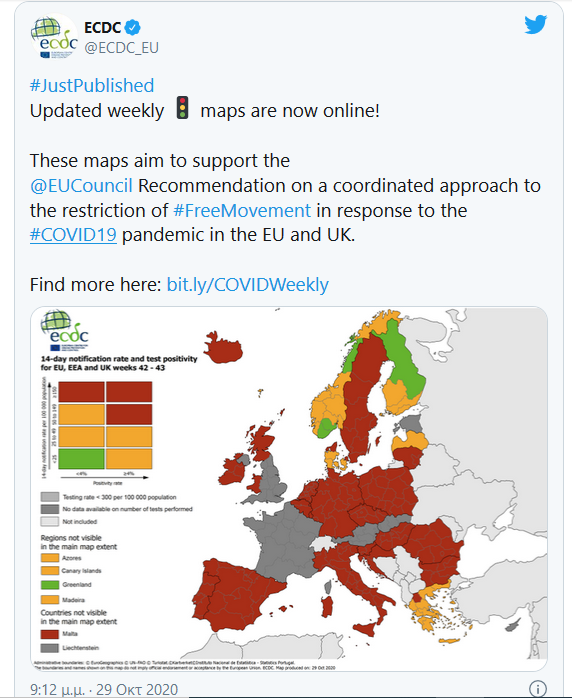Click the Greenland green legend swatch
572x698 pixels.
click(x=50, y=584)
